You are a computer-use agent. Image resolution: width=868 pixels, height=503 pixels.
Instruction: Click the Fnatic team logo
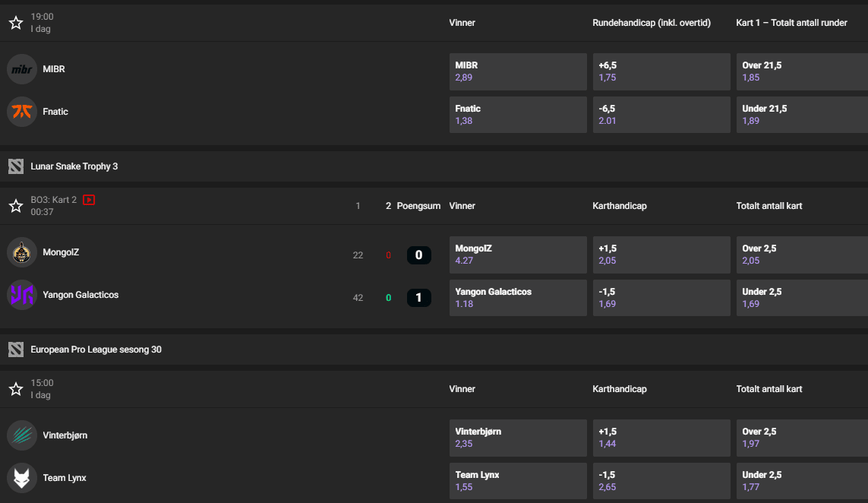coord(21,112)
